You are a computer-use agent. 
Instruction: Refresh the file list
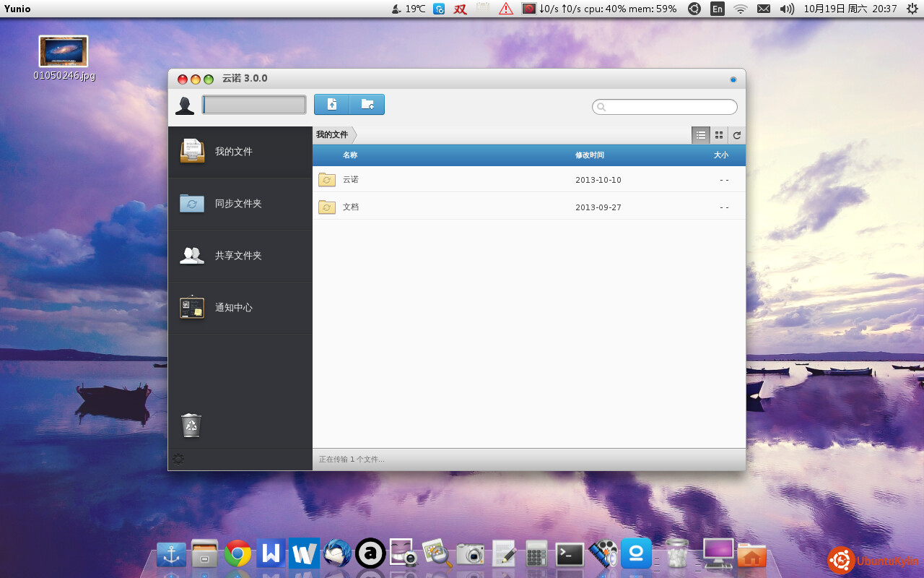pos(737,135)
